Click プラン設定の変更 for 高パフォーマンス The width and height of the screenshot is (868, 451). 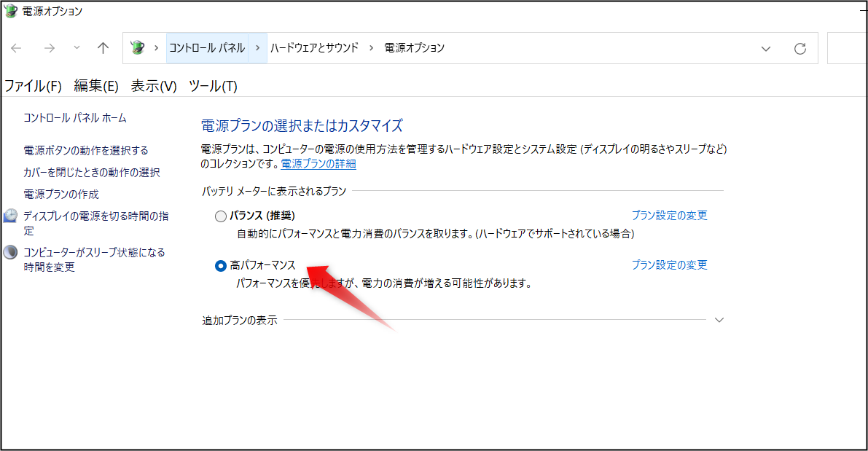(669, 264)
